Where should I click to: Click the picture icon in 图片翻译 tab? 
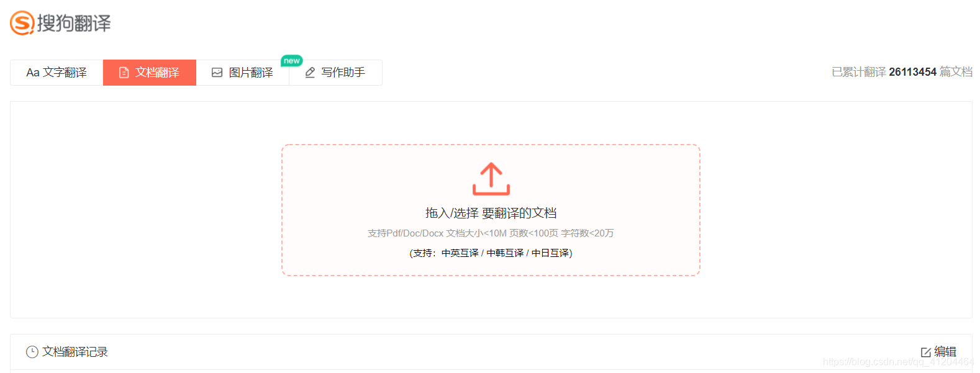pos(217,73)
